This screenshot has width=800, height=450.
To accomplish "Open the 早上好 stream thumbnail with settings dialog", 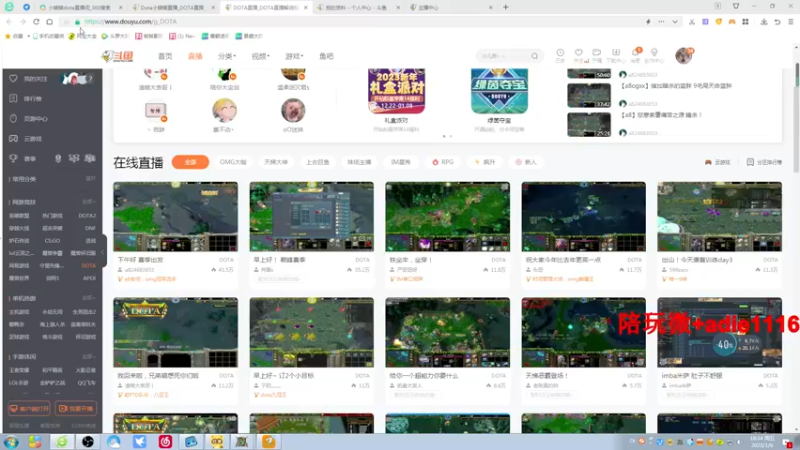I will point(311,216).
